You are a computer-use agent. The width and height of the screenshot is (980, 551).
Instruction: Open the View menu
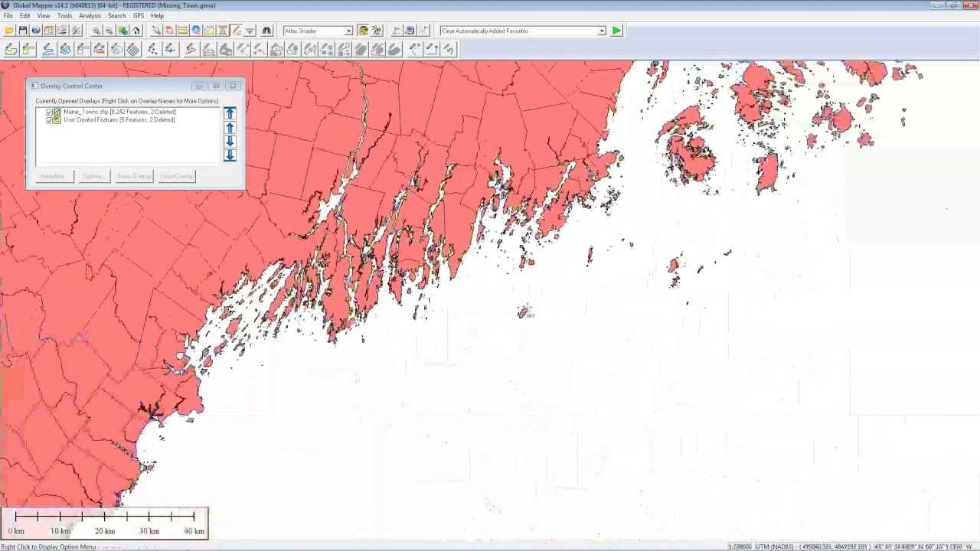pos(44,15)
